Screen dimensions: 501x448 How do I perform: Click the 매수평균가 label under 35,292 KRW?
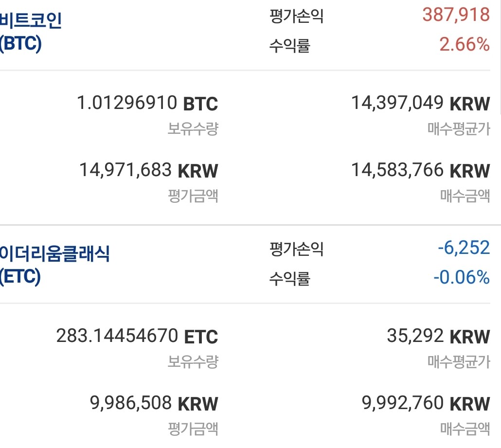pyautogui.click(x=459, y=361)
